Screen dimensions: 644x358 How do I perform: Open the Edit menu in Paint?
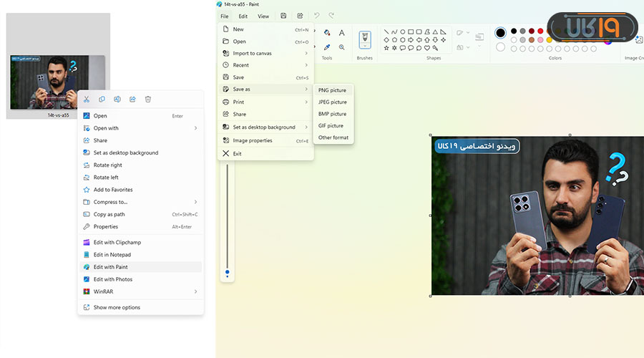(243, 16)
